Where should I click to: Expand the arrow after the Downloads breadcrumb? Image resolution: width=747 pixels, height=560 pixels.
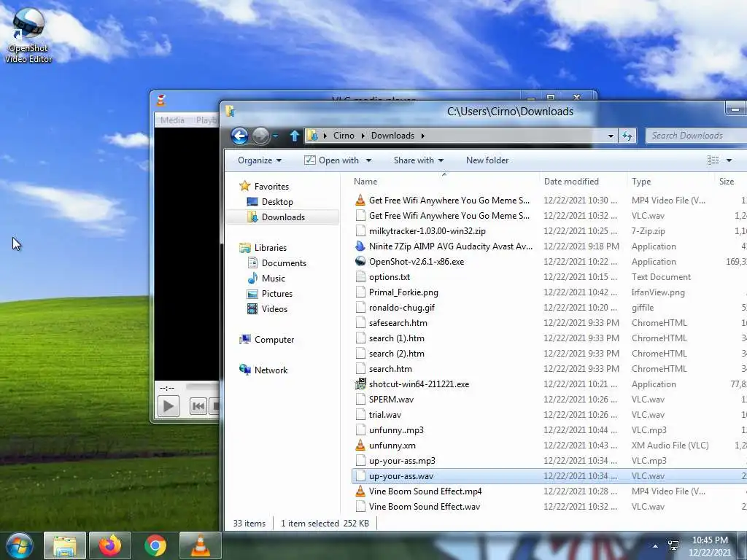(x=422, y=136)
